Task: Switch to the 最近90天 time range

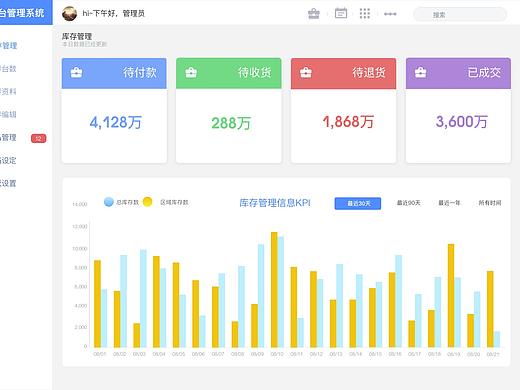Action: (408, 203)
